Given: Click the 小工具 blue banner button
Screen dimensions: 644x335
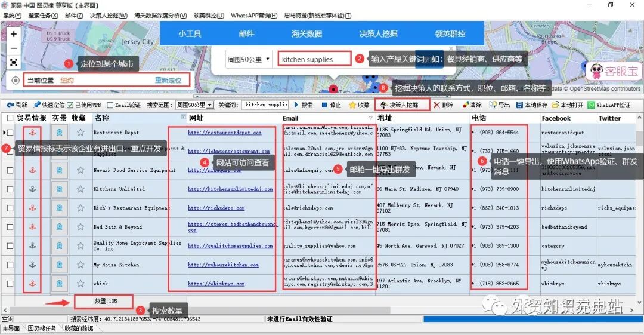Looking at the screenshot, I should (x=190, y=34).
